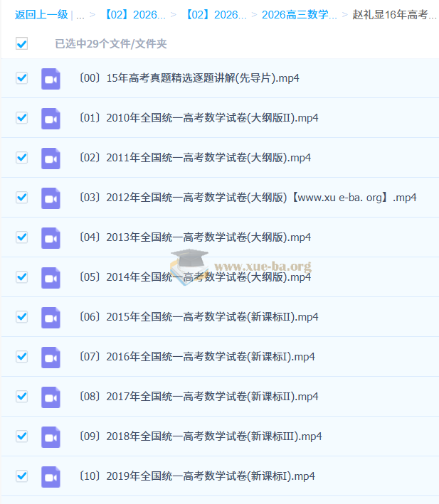The height and width of the screenshot is (504, 439).
Task: Click video icon of 15年高考真题精选 file
Action: click(51, 79)
